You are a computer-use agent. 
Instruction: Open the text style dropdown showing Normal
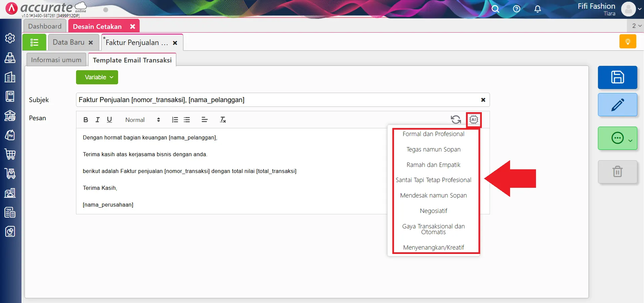(x=139, y=120)
